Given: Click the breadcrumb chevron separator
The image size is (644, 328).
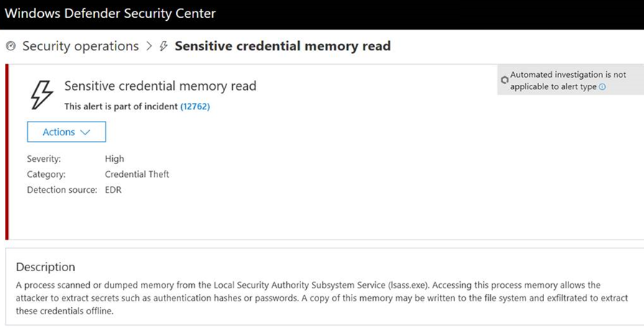Looking at the screenshot, I should pos(149,47).
